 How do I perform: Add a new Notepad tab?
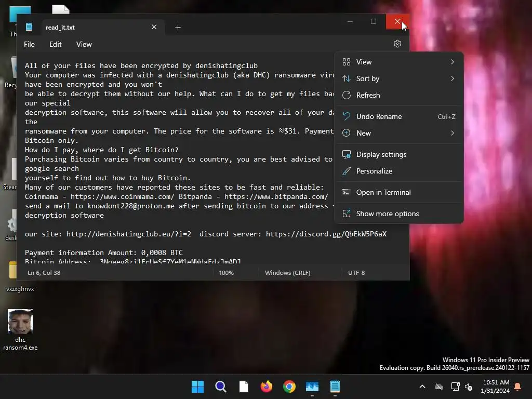(x=178, y=27)
